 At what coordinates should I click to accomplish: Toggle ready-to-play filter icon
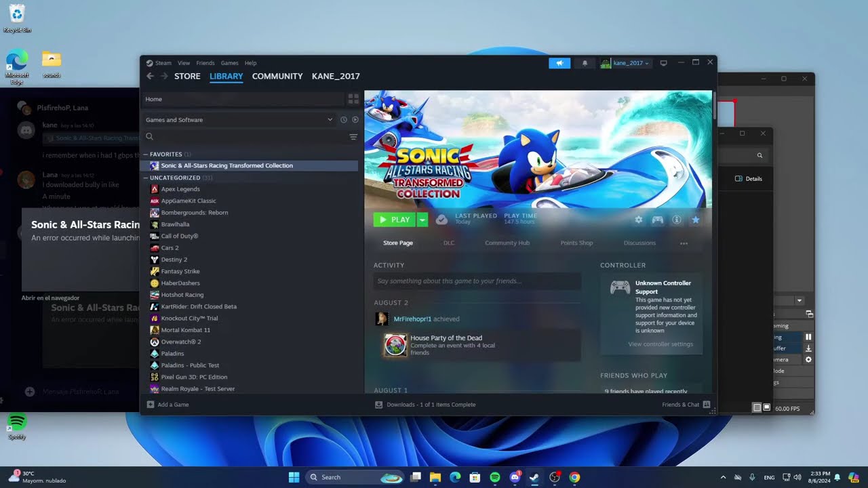coord(355,120)
